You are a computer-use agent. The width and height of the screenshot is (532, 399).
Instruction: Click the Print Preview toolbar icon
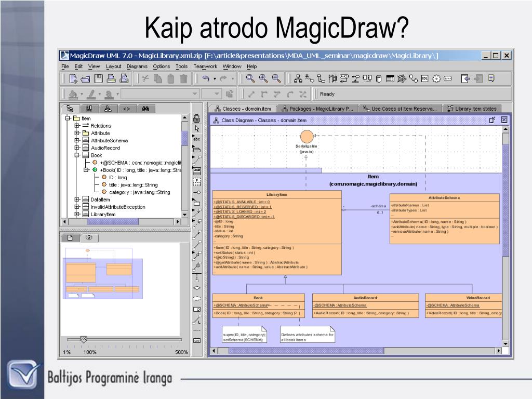[x=125, y=79]
